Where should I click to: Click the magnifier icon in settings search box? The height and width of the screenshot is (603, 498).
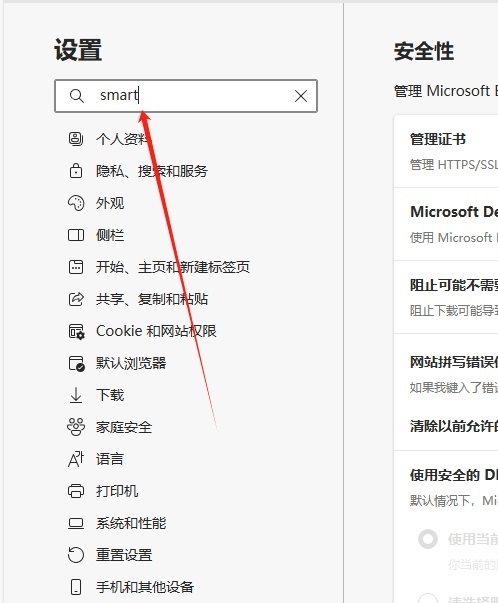tap(77, 96)
